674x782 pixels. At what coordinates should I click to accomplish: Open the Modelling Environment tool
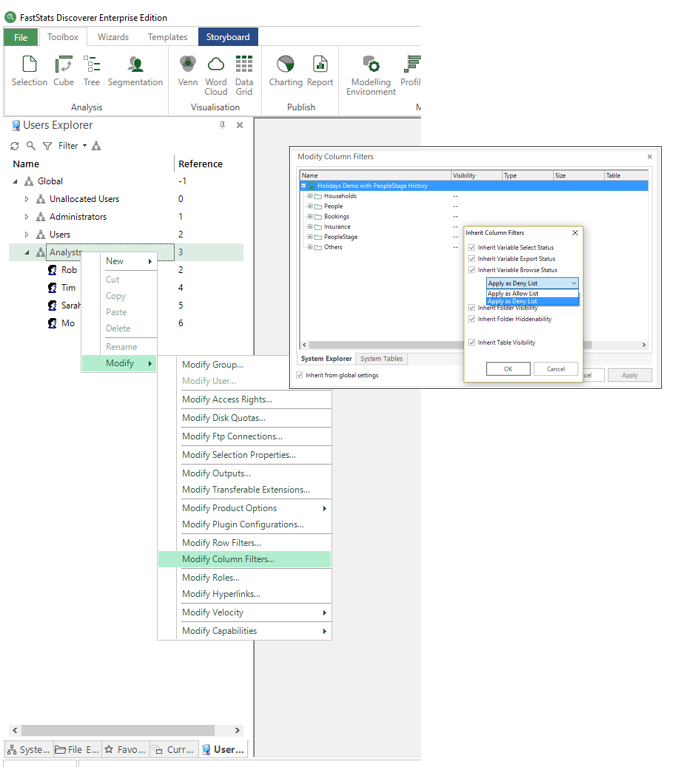(371, 75)
